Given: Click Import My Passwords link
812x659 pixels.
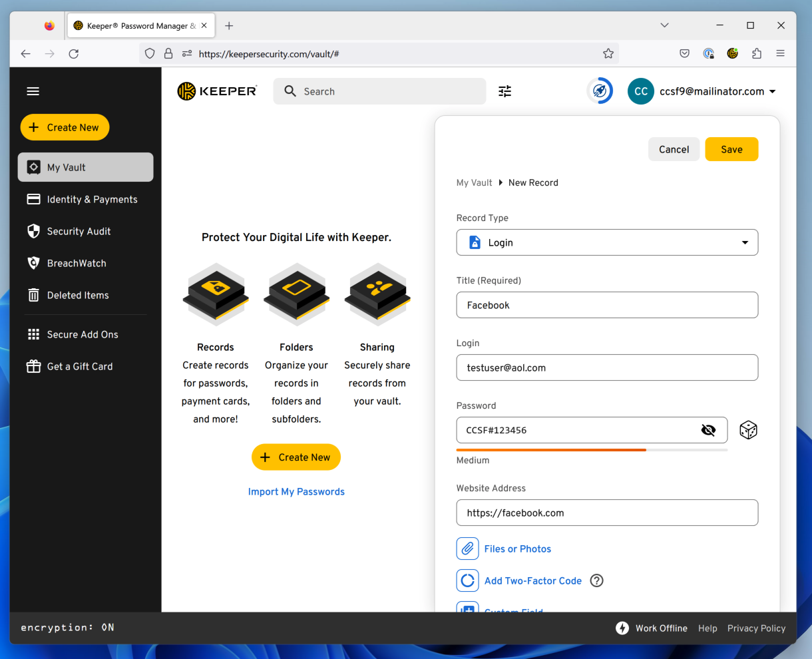Looking at the screenshot, I should pos(296,491).
